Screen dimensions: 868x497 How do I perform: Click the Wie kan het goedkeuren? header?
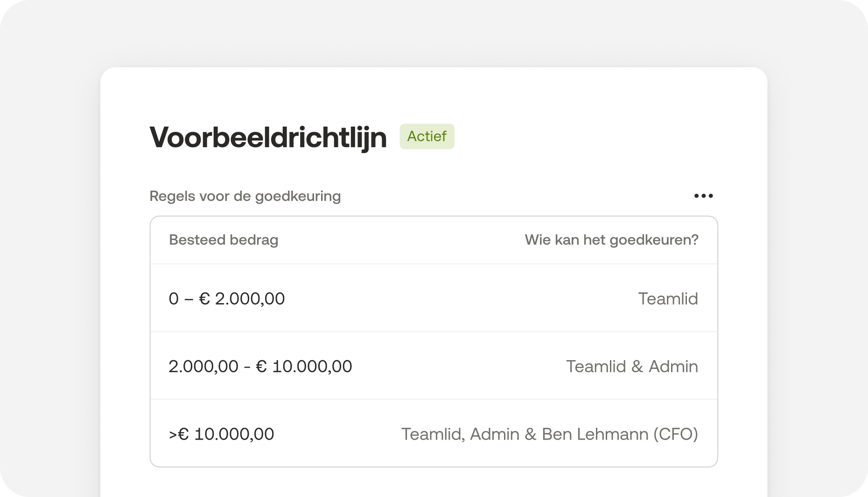611,240
